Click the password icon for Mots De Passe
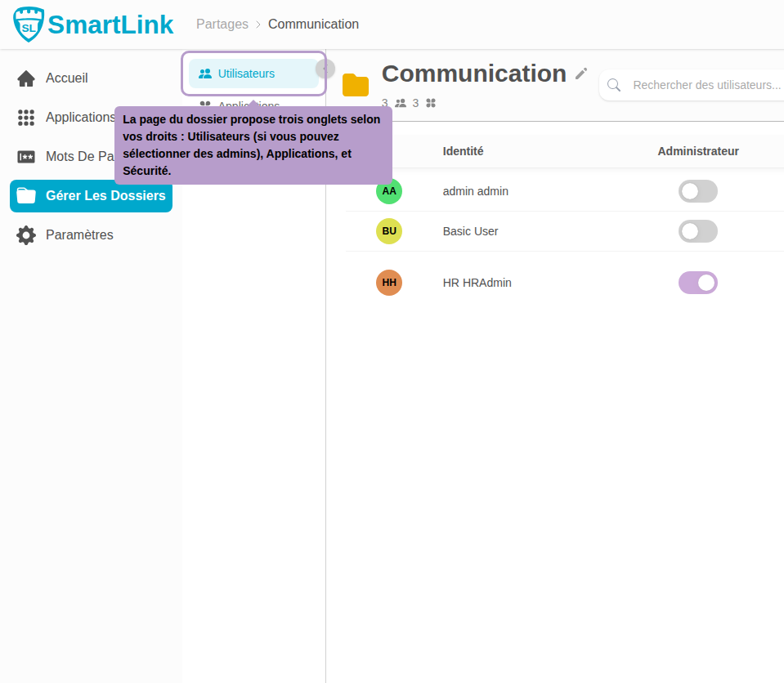 point(26,157)
